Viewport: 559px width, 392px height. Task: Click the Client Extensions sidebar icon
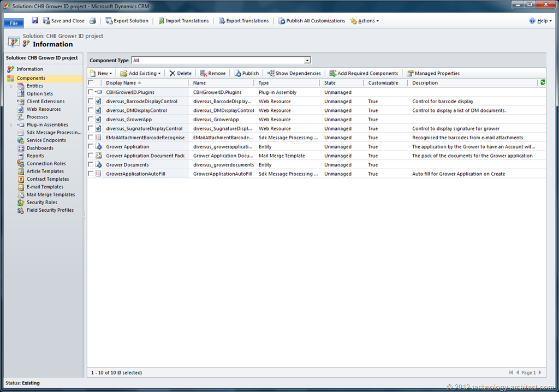(21, 102)
